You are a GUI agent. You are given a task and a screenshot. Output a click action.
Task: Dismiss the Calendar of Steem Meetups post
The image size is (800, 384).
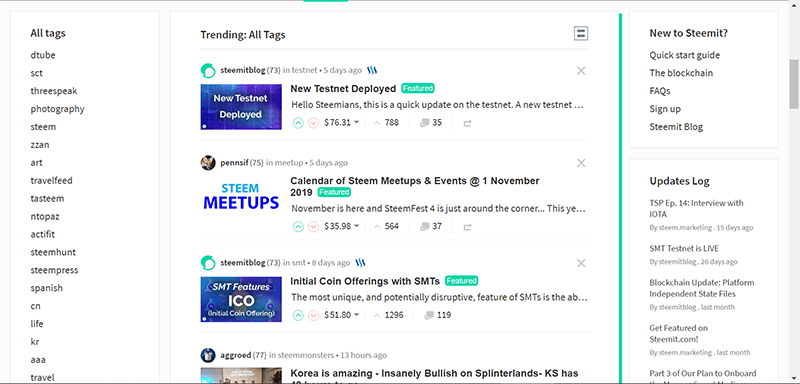581,163
